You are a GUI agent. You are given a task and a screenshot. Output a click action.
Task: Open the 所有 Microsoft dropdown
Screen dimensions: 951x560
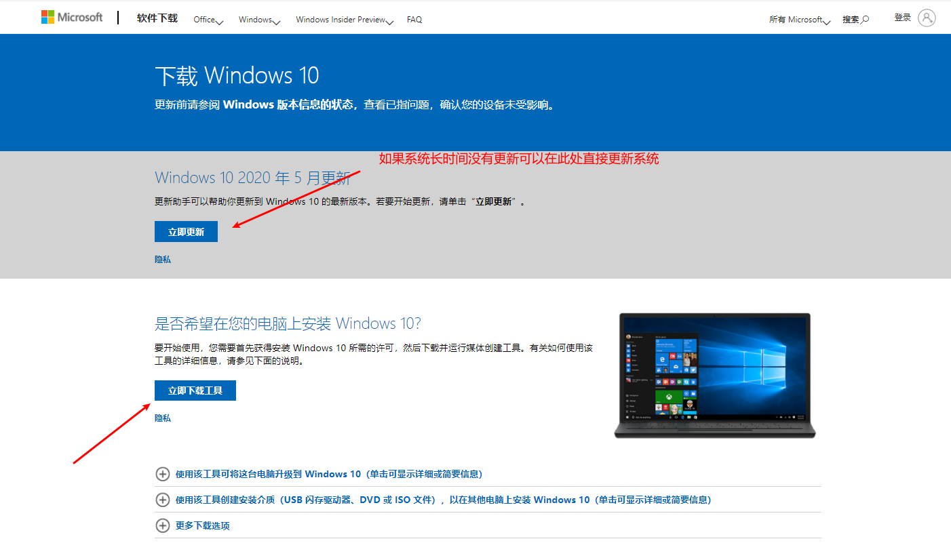point(799,20)
